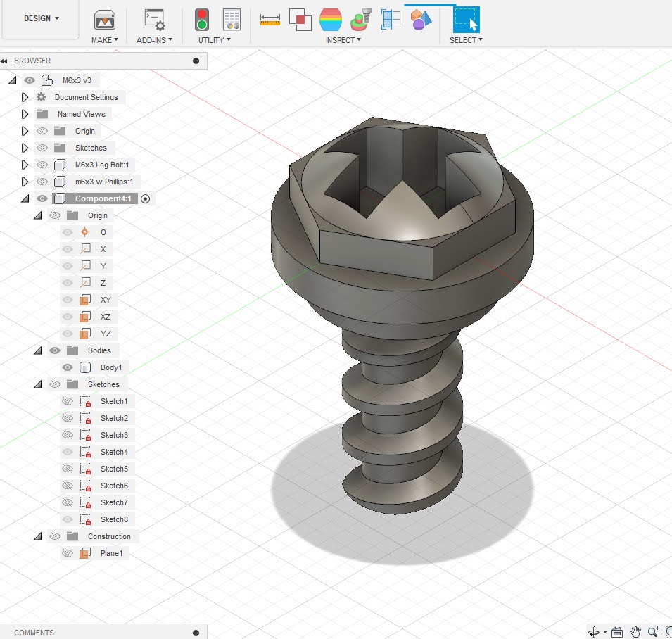The height and width of the screenshot is (639, 672).
Task: Click the Orbit navigation icon
Action: (594, 632)
